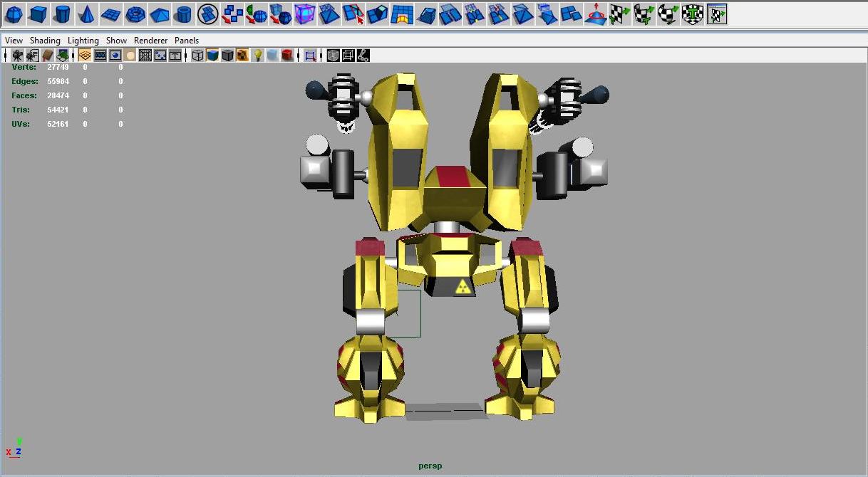This screenshot has width=868, height=477.
Task: Click the Sculpt Geometry tool icon
Action: 596,14
